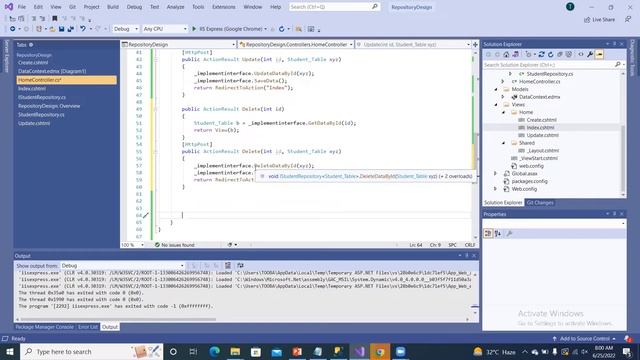Switch to the Git Changes tab
Image resolution: width=640 pixels, height=360 pixels.
(540, 202)
